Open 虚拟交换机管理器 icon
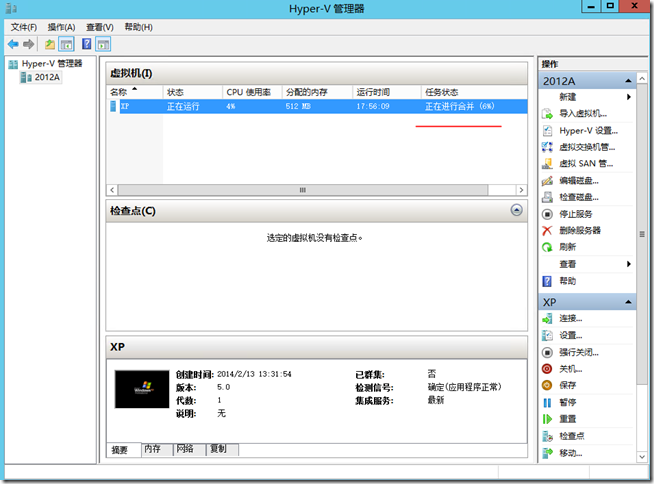 click(x=547, y=147)
